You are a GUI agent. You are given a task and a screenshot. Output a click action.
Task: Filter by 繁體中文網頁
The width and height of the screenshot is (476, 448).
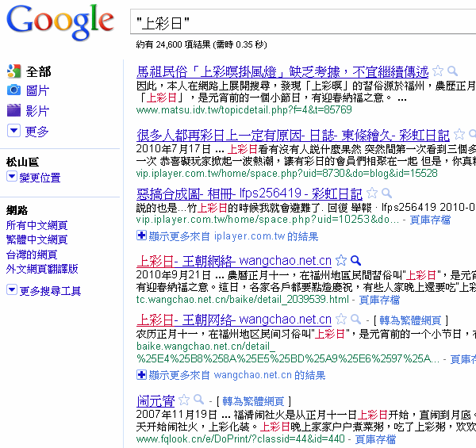(x=36, y=239)
